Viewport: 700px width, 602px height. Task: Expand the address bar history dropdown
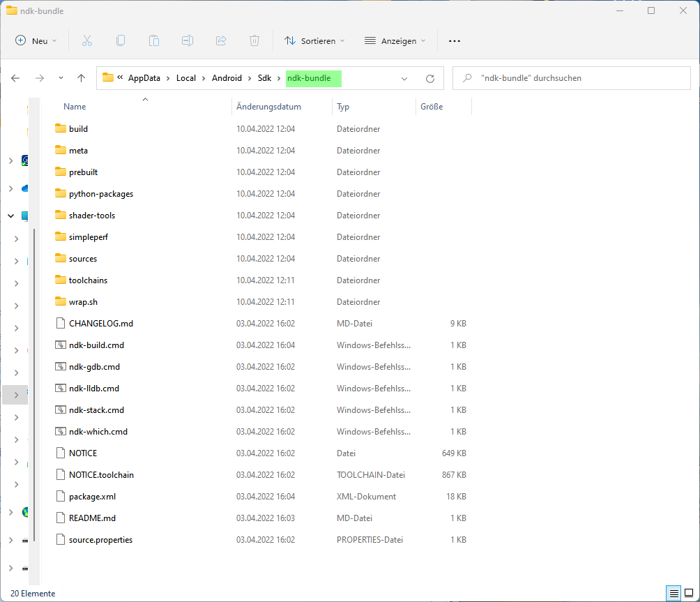tap(404, 79)
